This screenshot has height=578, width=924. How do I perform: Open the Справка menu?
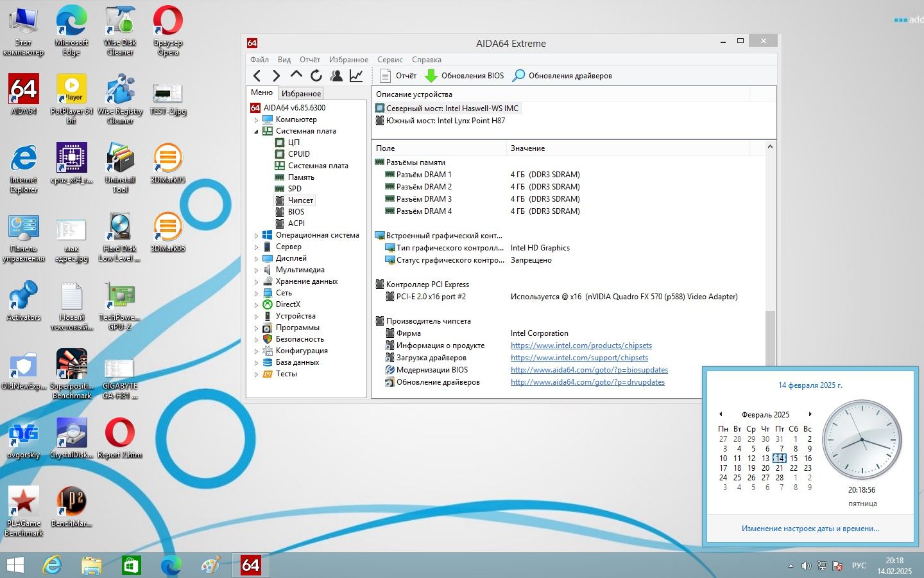pos(426,60)
